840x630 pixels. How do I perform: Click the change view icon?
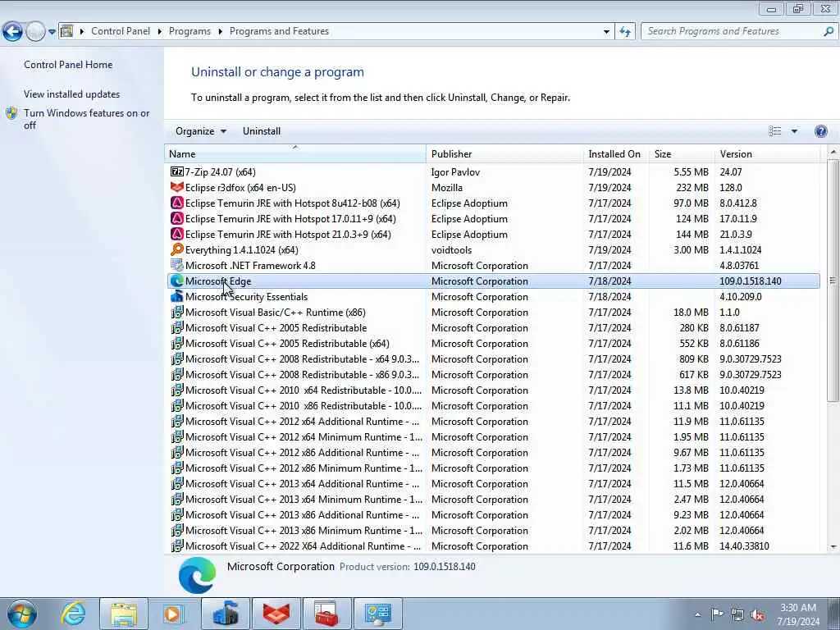[x=774, y=131]
